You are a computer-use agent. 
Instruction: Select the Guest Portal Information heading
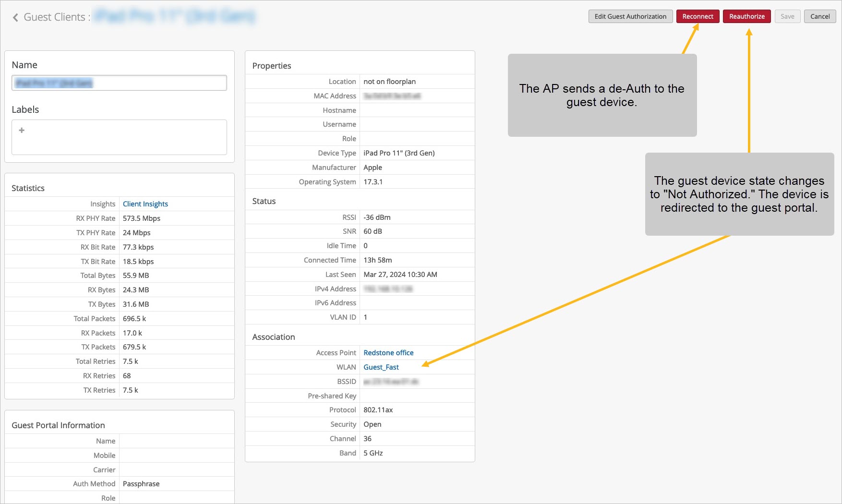click(x=58, y=425)
